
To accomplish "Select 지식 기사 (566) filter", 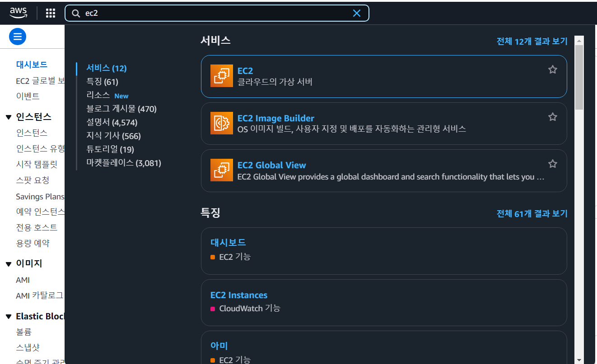I will [x=113, y=136].
